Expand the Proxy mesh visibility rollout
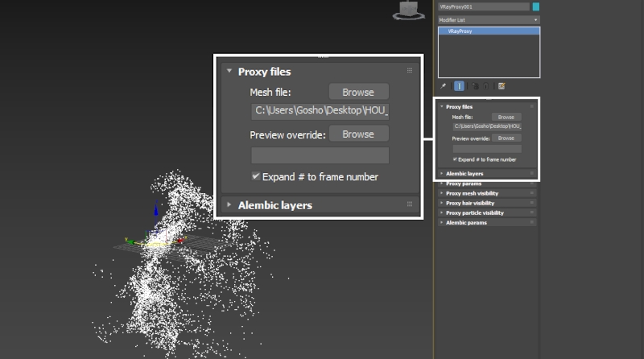 (x=472, y=193)
